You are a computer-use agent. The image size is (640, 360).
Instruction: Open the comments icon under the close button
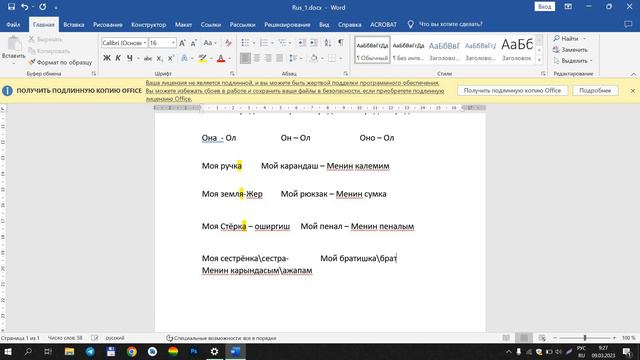(628, 24)
